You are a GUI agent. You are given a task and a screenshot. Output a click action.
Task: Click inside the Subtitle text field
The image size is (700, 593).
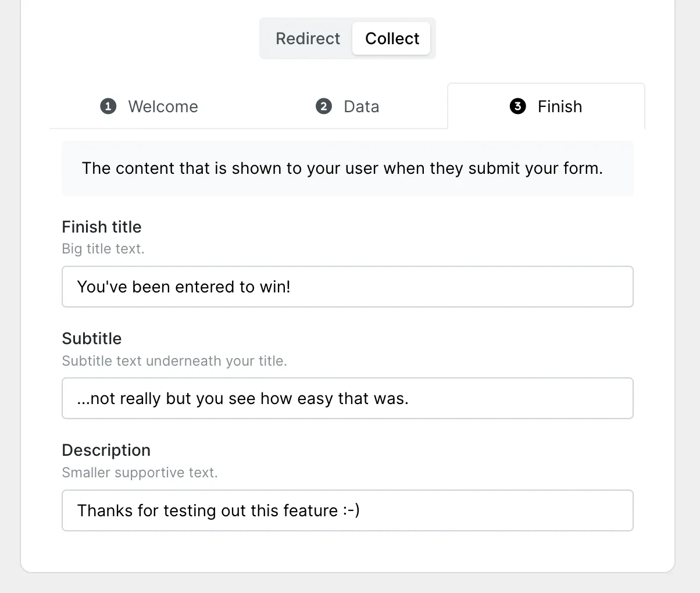pyautogui.click(x=347, y=398)
